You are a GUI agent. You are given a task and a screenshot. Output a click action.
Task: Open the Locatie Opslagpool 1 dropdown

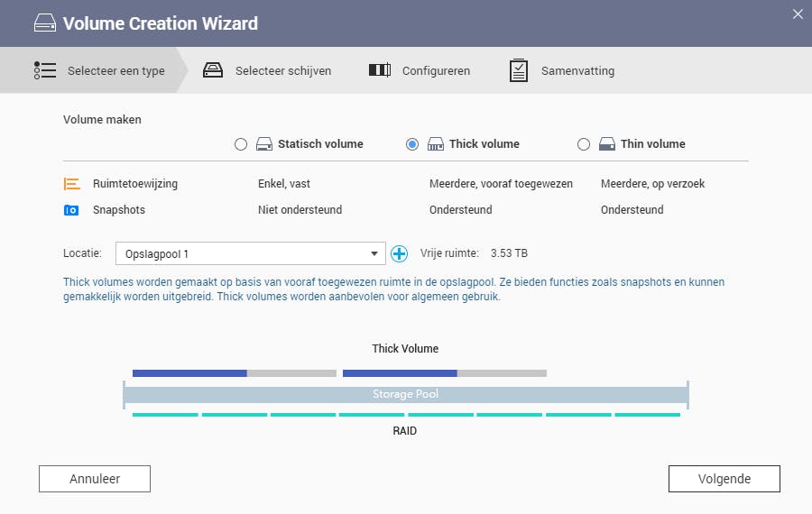pyautogui.click(x=251, y=254)
